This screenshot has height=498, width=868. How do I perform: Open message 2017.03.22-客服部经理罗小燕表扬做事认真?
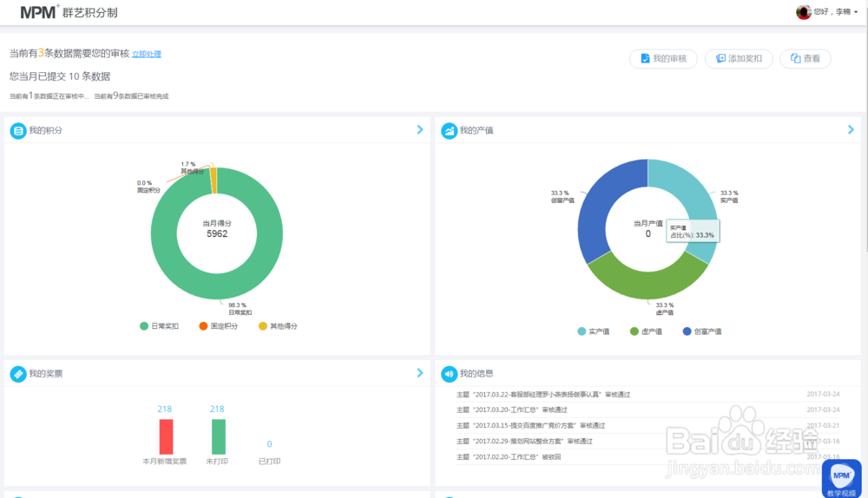tap(543, 395)
